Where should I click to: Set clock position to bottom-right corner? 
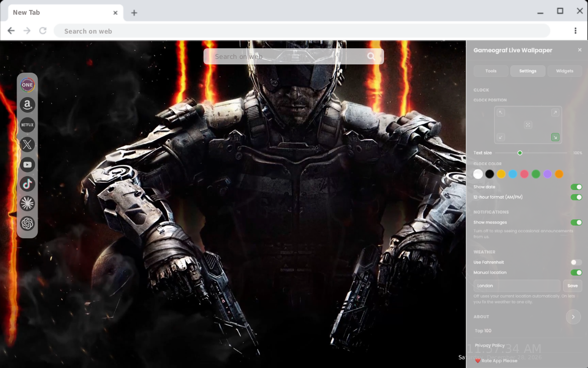[555, 137]
